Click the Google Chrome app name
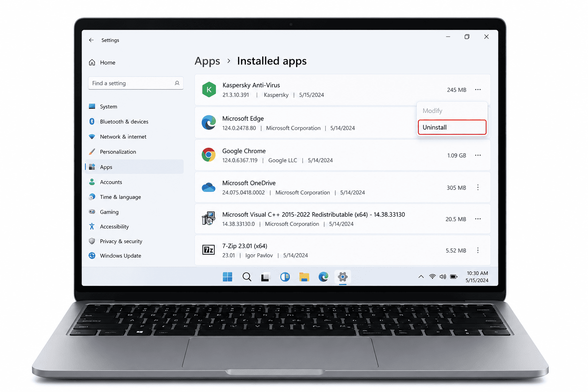 coord(244,151)
